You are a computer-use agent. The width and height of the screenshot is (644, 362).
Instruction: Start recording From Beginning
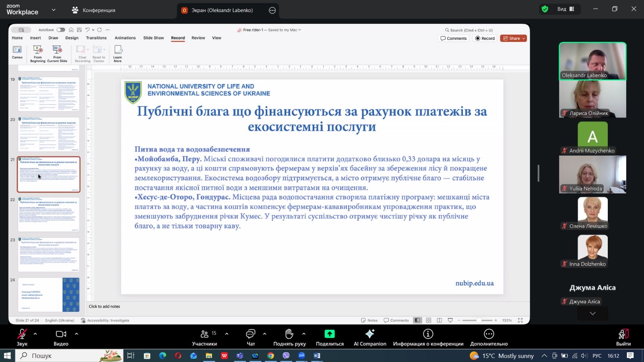click(38, 50)
